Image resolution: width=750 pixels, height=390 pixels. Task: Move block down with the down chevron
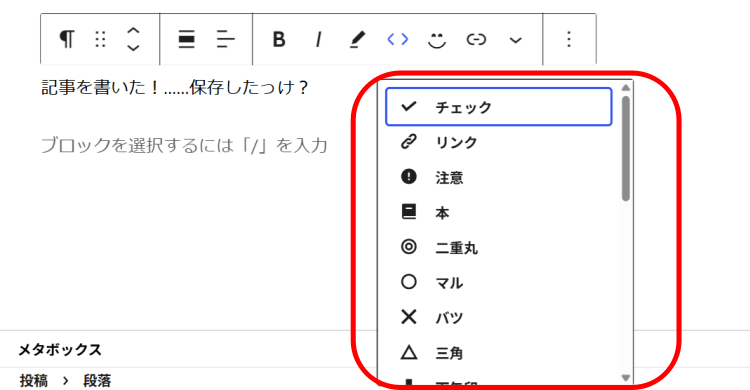133,47
